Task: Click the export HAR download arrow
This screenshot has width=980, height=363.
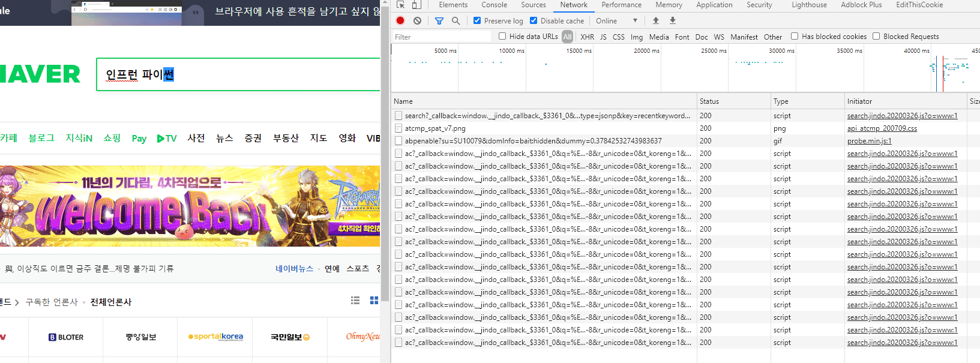Action: [673, 20]
